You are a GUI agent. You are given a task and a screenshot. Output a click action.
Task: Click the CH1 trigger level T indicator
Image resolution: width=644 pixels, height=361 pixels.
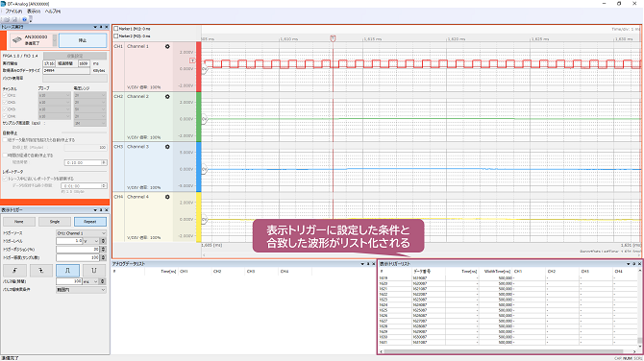192,60
